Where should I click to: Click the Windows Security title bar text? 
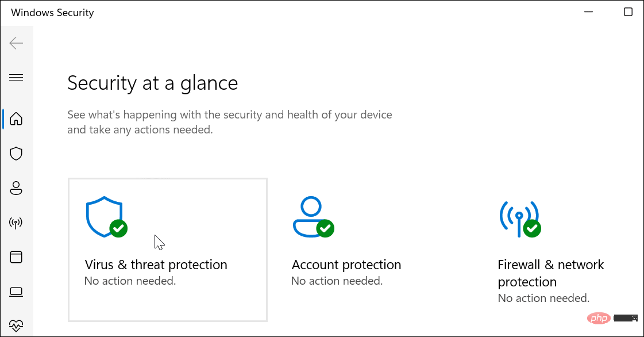[x=52, y=12]
